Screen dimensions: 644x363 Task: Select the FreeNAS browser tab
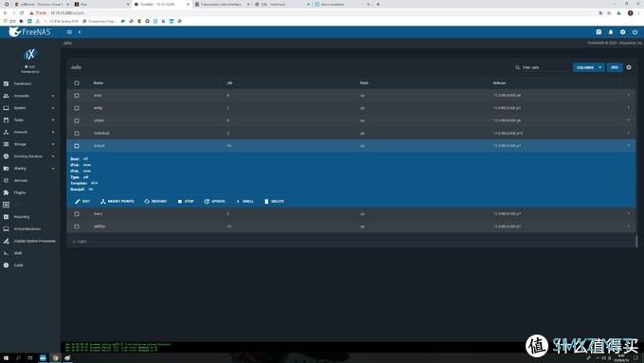tap(162, 4)
